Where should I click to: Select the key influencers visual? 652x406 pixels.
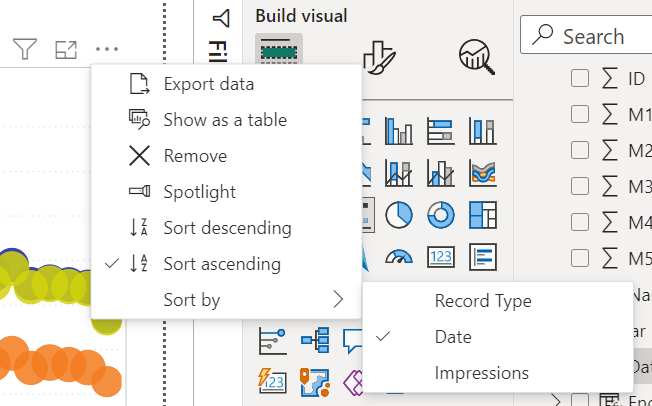272,340
